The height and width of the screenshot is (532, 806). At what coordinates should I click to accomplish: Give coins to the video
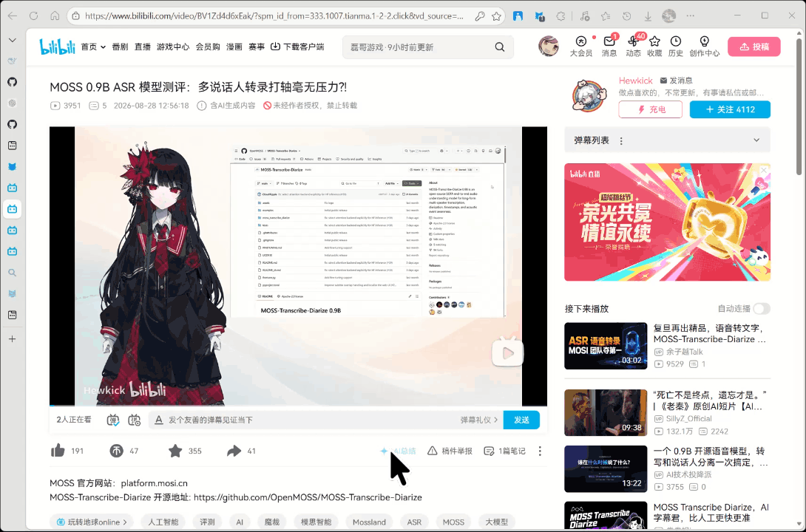coord(117,451)
